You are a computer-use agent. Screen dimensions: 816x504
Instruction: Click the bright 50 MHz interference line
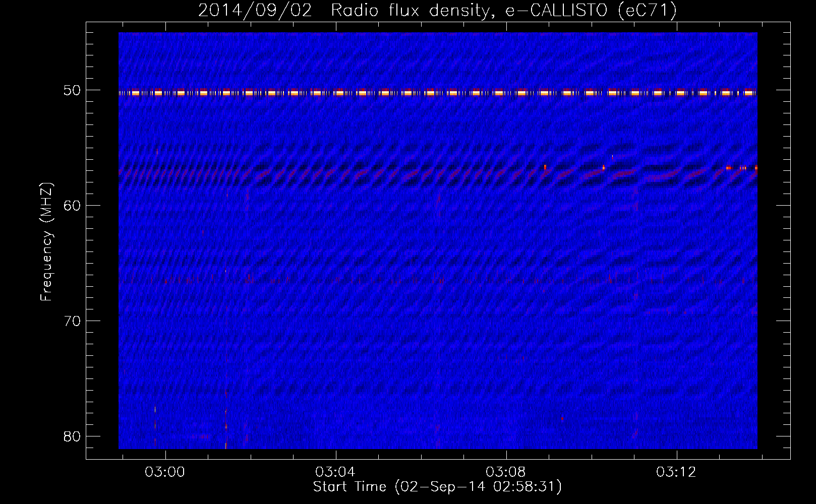tap(438, 93)
